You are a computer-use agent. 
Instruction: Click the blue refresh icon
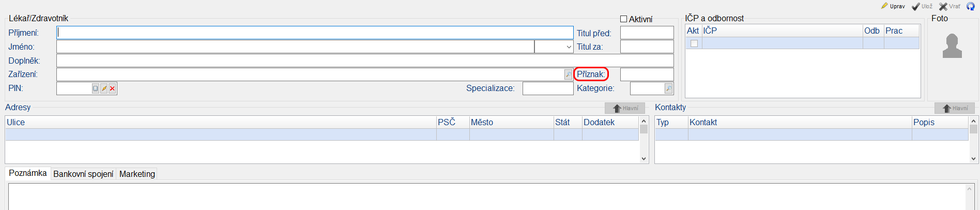pos(970,6)
